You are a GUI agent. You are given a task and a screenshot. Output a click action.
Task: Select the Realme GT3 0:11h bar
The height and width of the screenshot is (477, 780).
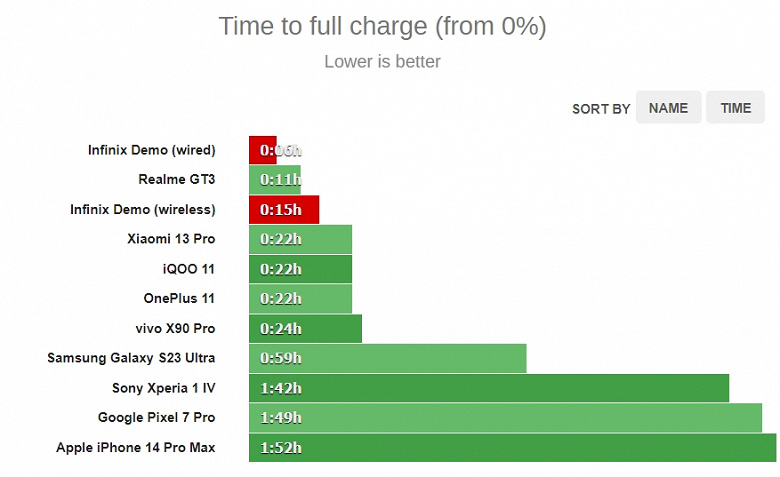coord(268,180)
